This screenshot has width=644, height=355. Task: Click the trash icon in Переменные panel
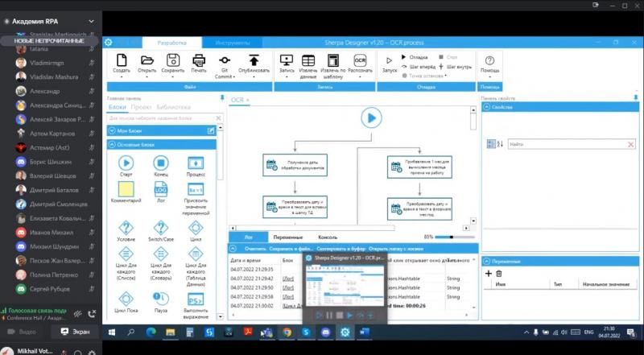coord(498,273)
